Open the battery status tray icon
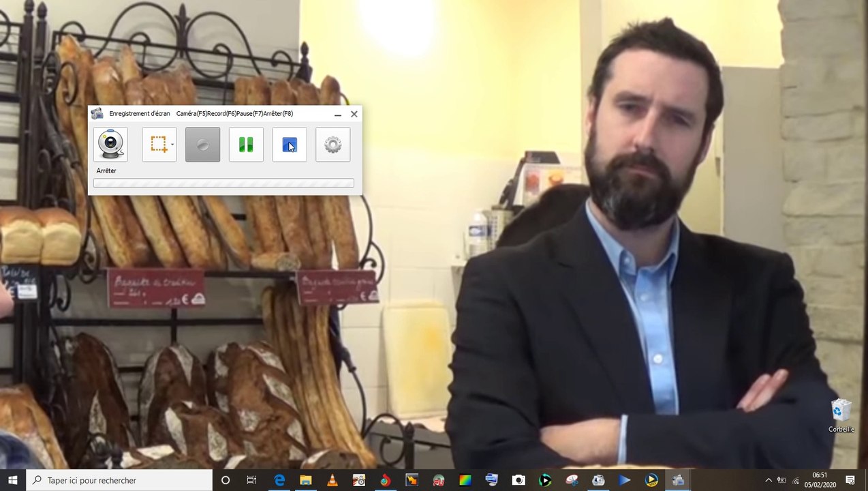 point(781,480)
